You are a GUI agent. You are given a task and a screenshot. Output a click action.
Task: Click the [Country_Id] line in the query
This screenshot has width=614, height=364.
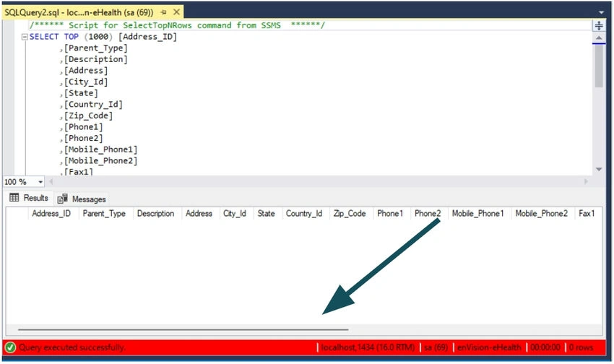(x=93, y=105)
